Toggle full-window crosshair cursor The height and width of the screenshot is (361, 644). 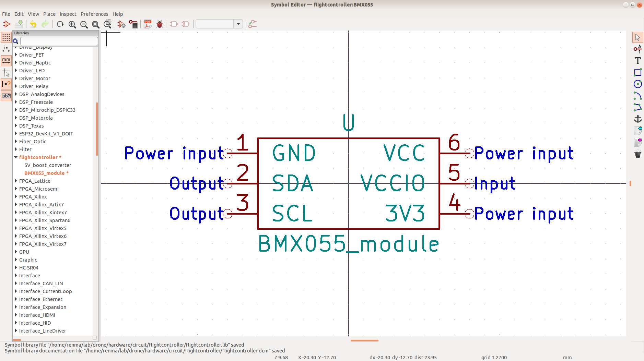pos(6,72)
